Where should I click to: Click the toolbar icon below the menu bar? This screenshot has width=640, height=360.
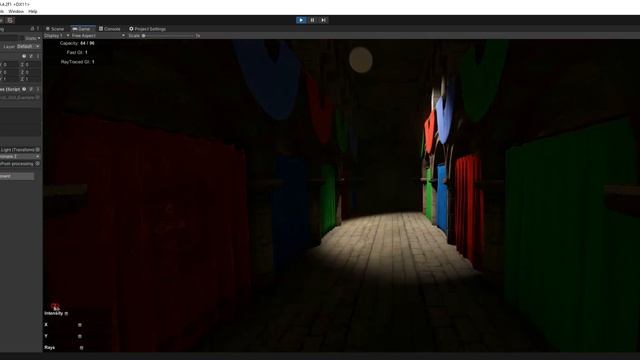[x=11, y=20]
